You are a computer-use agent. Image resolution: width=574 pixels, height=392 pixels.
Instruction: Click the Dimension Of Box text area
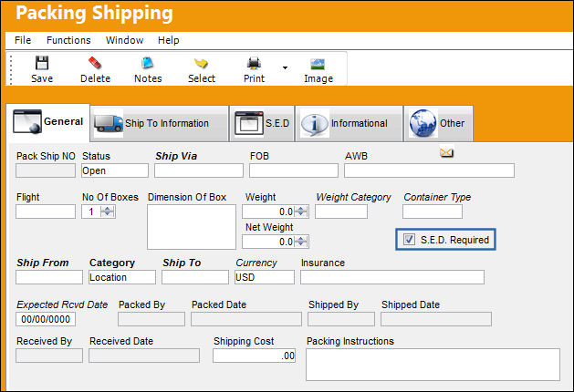pos(192,227)
